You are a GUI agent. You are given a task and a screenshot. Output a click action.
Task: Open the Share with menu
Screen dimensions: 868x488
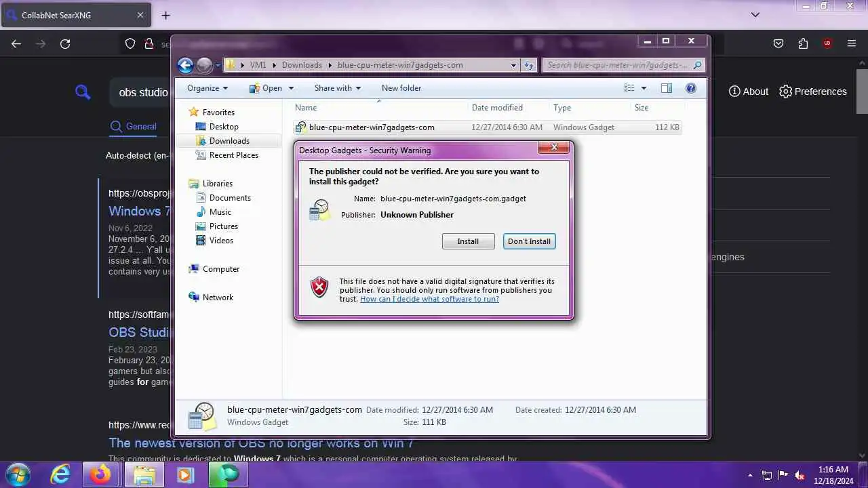point(338,88)
